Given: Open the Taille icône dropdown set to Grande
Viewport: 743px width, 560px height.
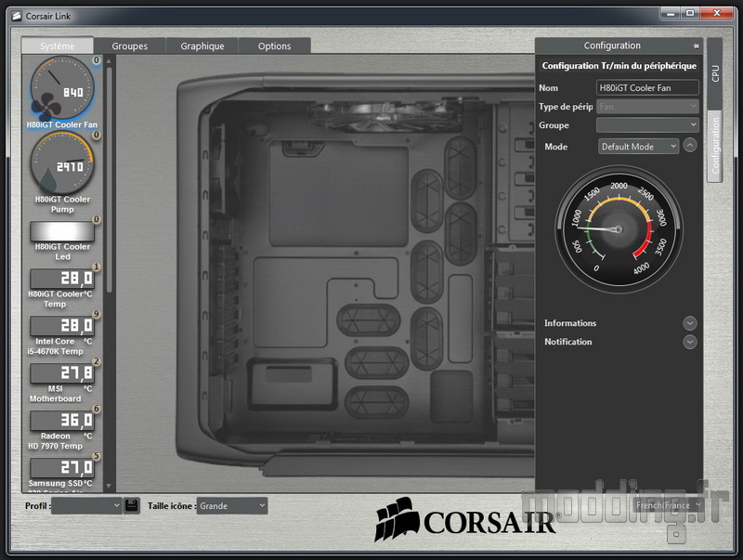Looking at the screenshot, I should 231,505.
